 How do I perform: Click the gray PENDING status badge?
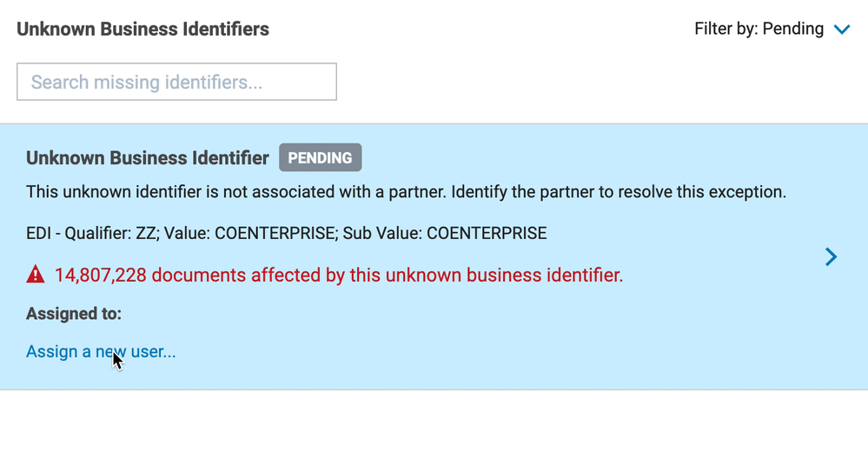pyautogui.click(x=320, y=158)
